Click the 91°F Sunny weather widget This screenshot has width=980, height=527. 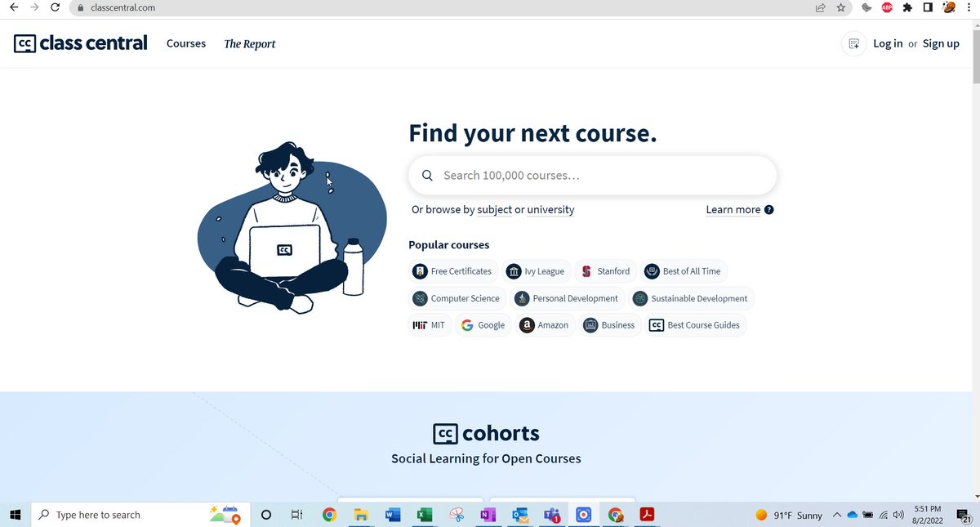pyautogui.click(x=789, y=516)
